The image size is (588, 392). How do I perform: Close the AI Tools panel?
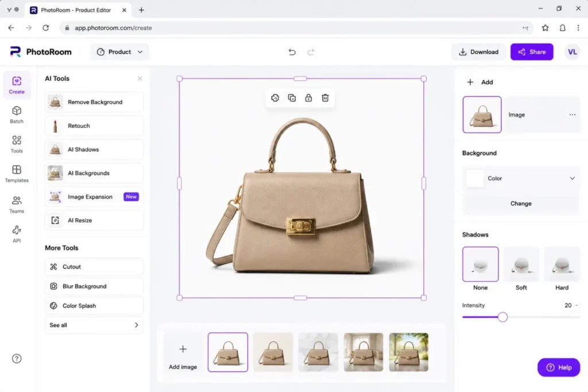tap(140, 78)
